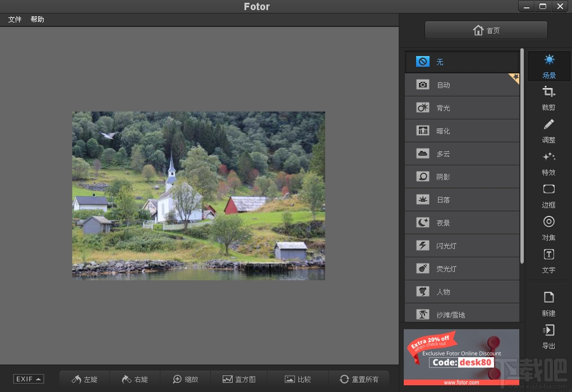The image size is (572, 392).
Task: Open the 帮助 menu
Action: click(x=37, y=19)
